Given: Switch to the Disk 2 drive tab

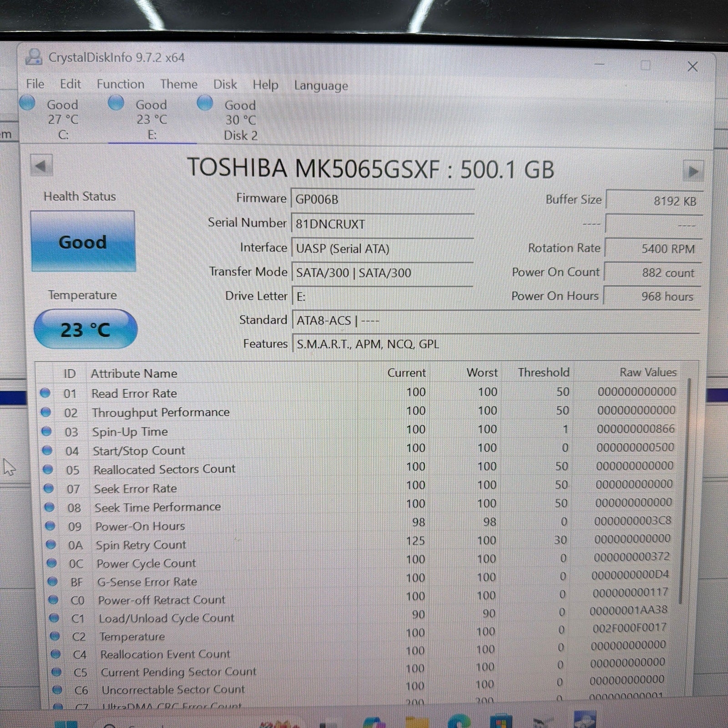Looking at the screenshot, I should pos(240,120).
